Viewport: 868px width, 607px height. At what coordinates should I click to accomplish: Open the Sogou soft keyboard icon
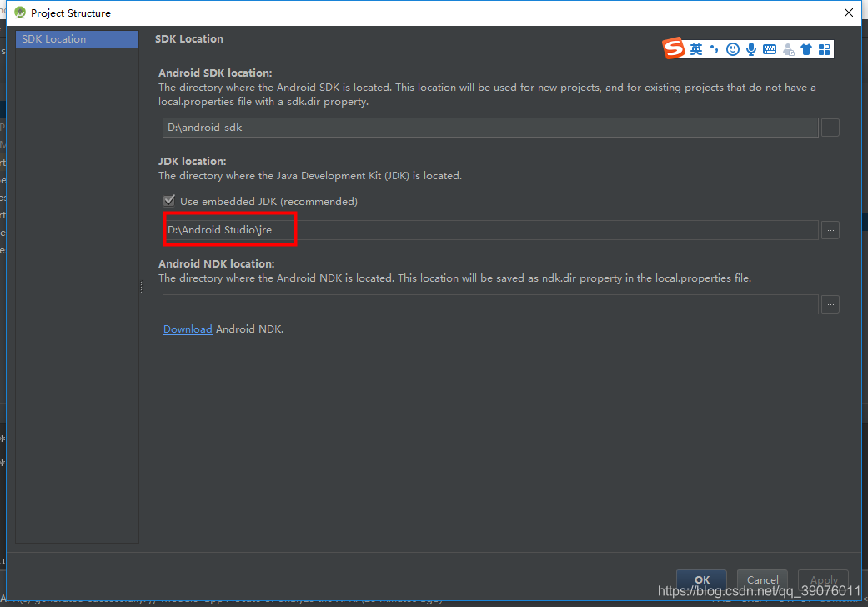[x=770, y=49]
